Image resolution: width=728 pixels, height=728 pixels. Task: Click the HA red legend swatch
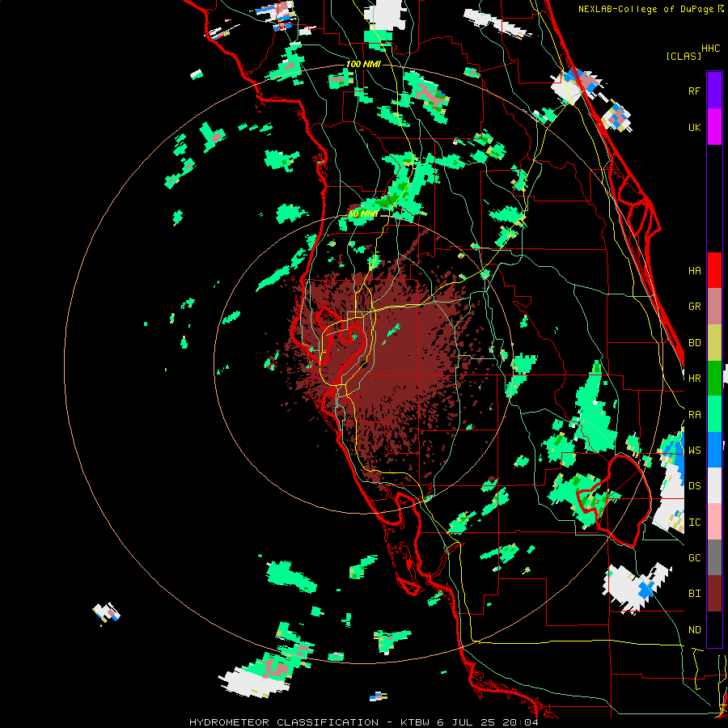(714, 270)
